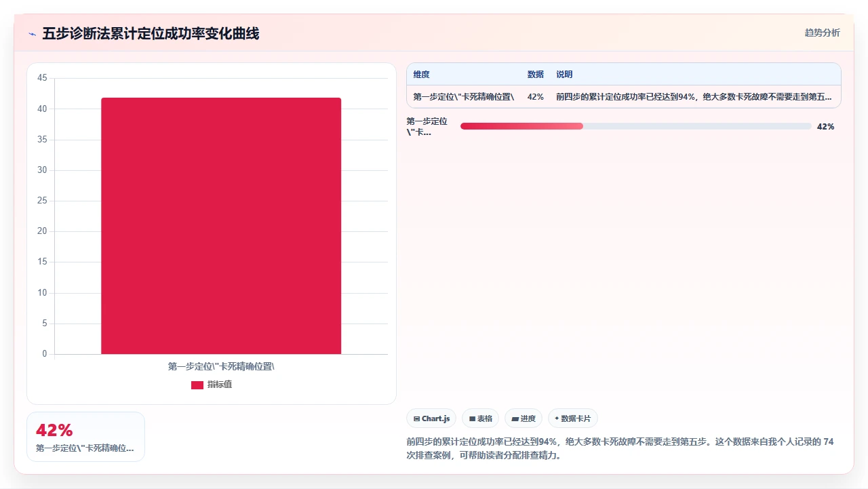This screenshot has width=868, height=489.
Task: Click the 指标值 legend text
Action: click(220, 385)
